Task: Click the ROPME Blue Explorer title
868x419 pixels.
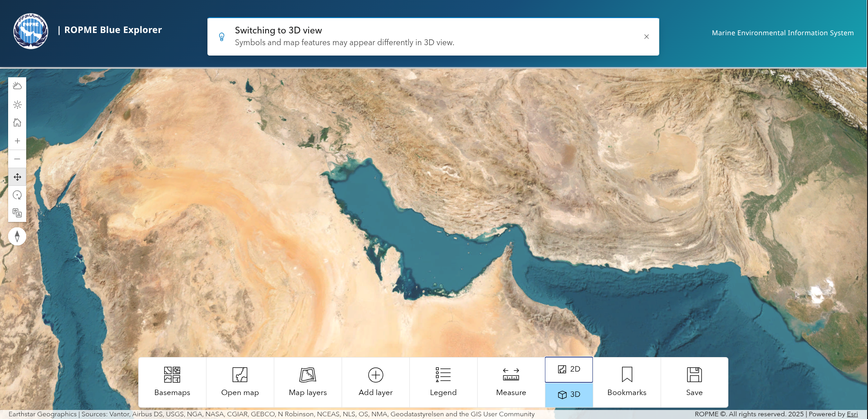Action: pyautogui.click(x=113, y=30)
